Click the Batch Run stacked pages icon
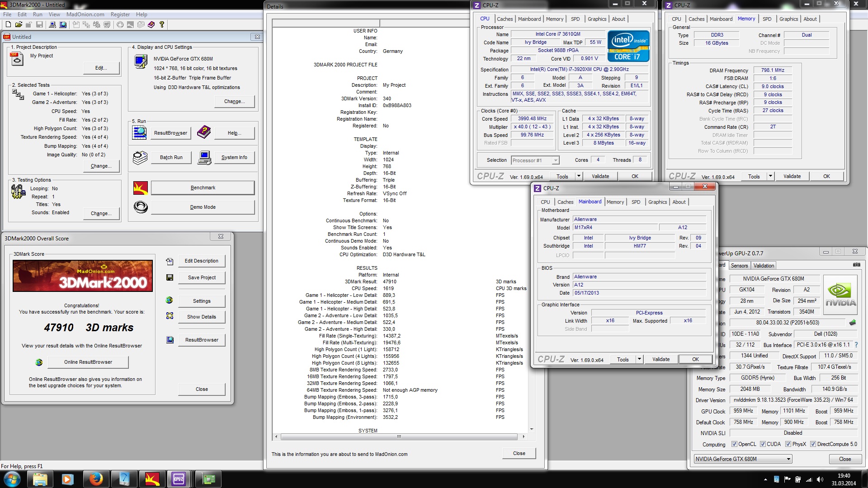The height and width of the screenshot is (488, 868). click(140, 157)
